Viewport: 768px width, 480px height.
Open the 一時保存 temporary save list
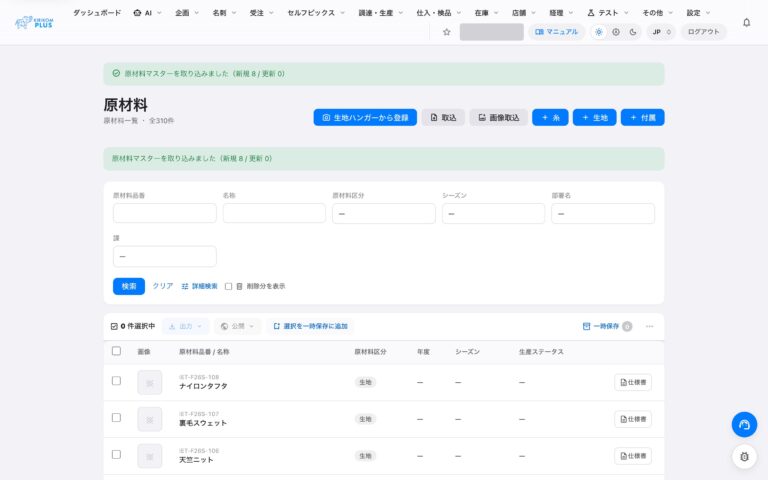(607, 326)
